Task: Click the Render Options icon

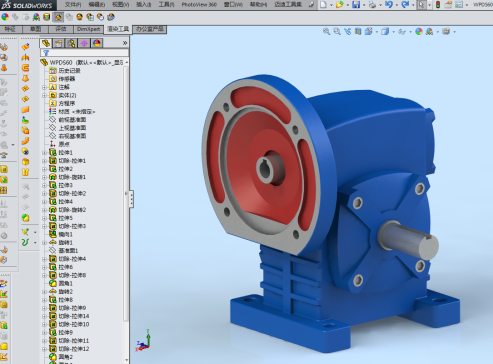Action: [x=90, y=17]
